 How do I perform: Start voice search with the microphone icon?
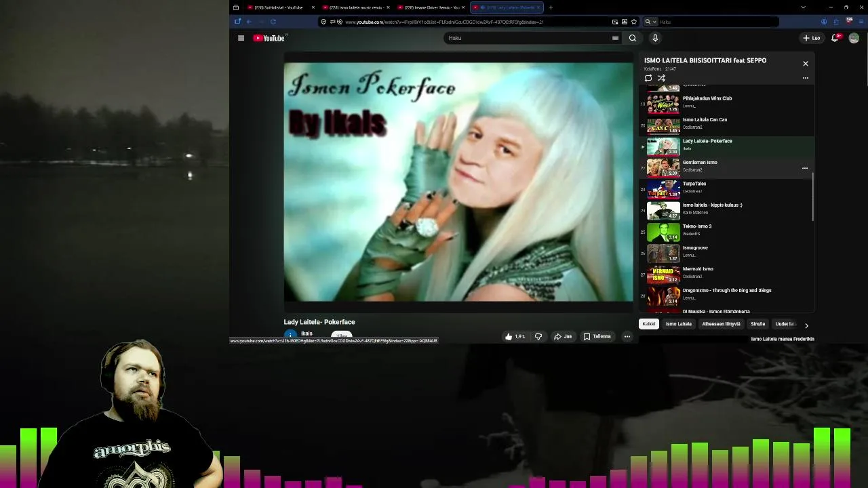654,38
